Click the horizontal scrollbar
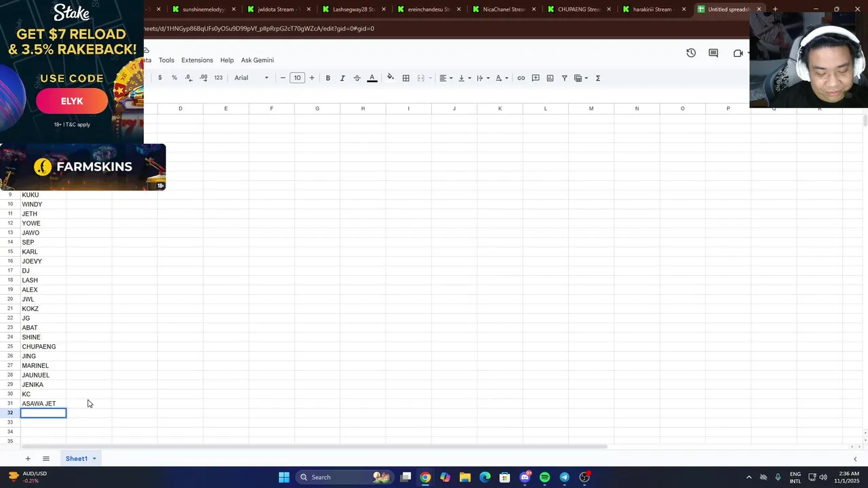Screen dimensions: 868x488 point(314,447)
